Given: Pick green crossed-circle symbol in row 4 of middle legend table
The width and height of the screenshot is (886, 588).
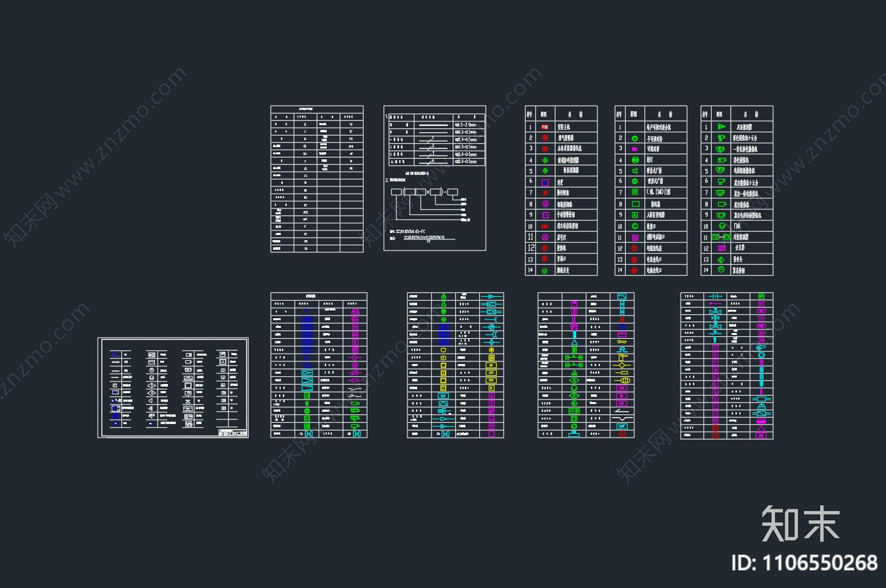Looking at the screenshot, I should tap(634, 159).
